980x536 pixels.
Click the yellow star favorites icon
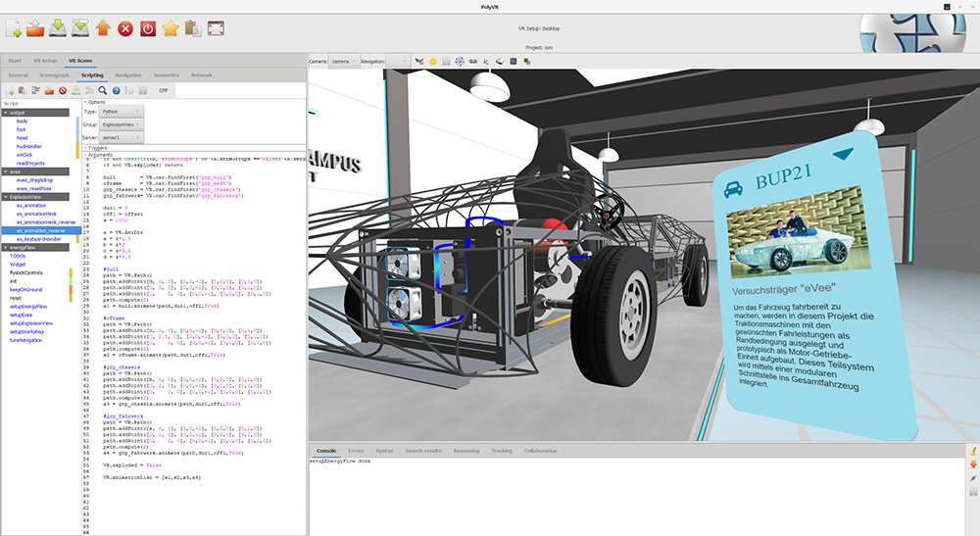(x=171, y=27)
